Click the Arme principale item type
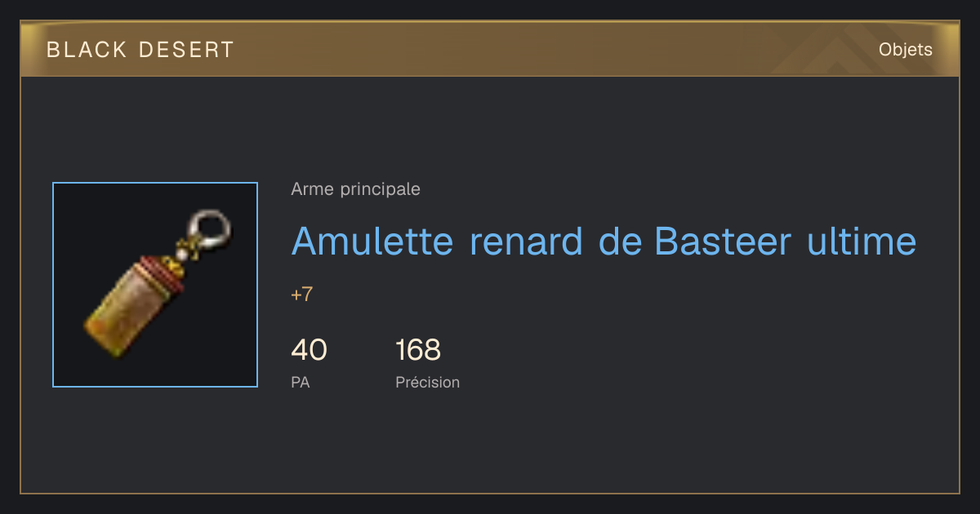This screenshot has height=514, width=980. (356, 189)
